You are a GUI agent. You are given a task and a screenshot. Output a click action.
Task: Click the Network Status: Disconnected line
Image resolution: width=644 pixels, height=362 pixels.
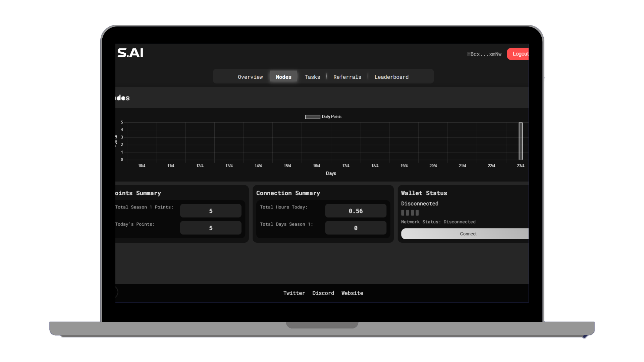438,222
